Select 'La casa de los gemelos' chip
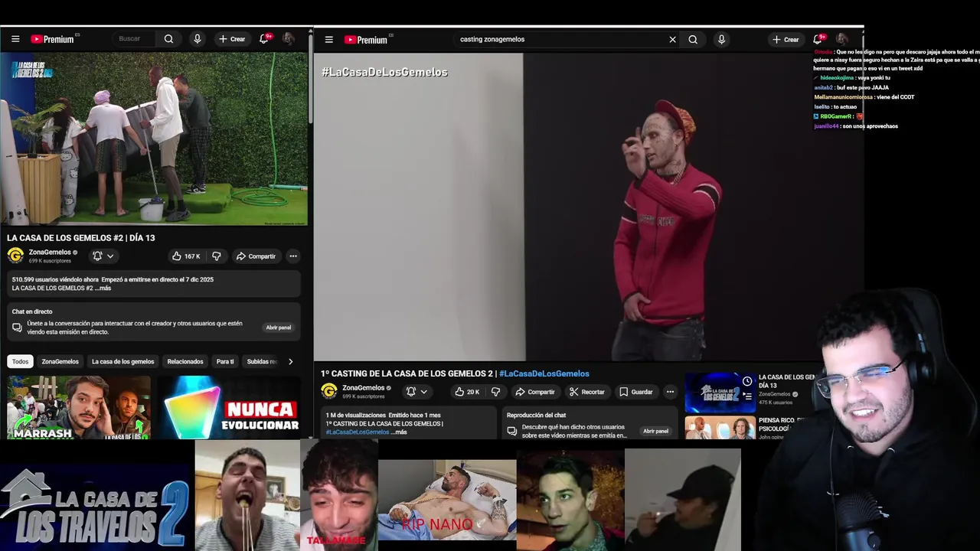Viewport: 980px width, 551px height. pyautogui.click(x=123, y=361)
